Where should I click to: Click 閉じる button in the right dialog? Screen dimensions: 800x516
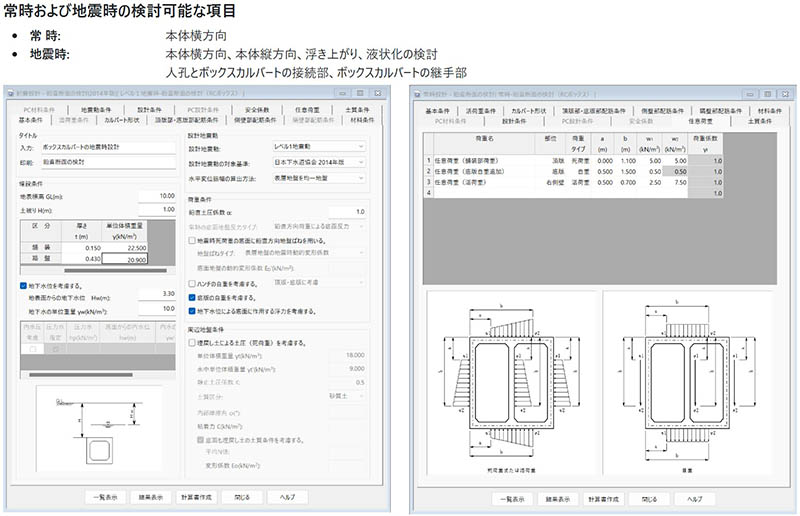tap(648, 497)
